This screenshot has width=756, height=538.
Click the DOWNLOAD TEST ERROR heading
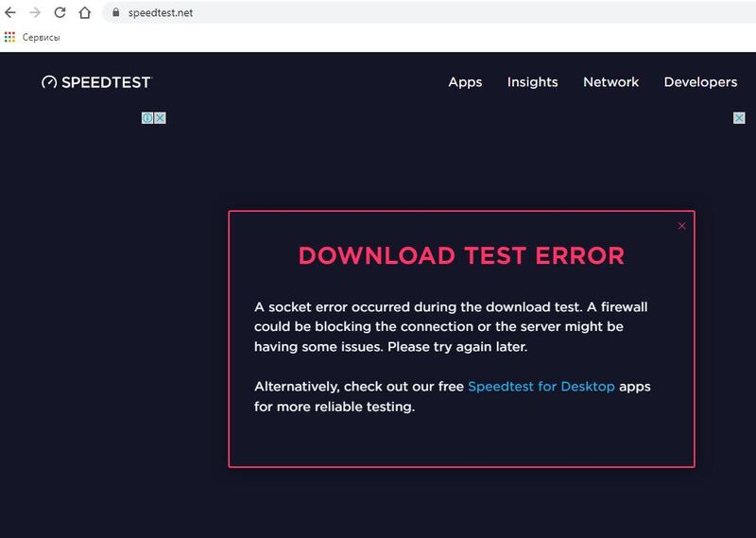461,255
